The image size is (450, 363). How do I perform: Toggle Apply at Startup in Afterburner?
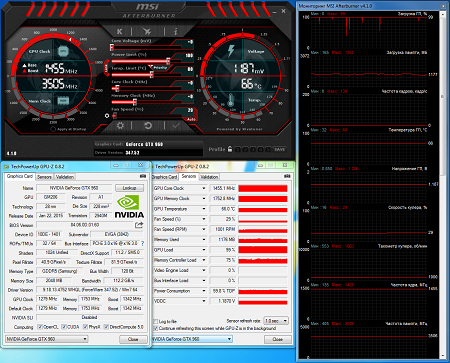click(53, 129)
